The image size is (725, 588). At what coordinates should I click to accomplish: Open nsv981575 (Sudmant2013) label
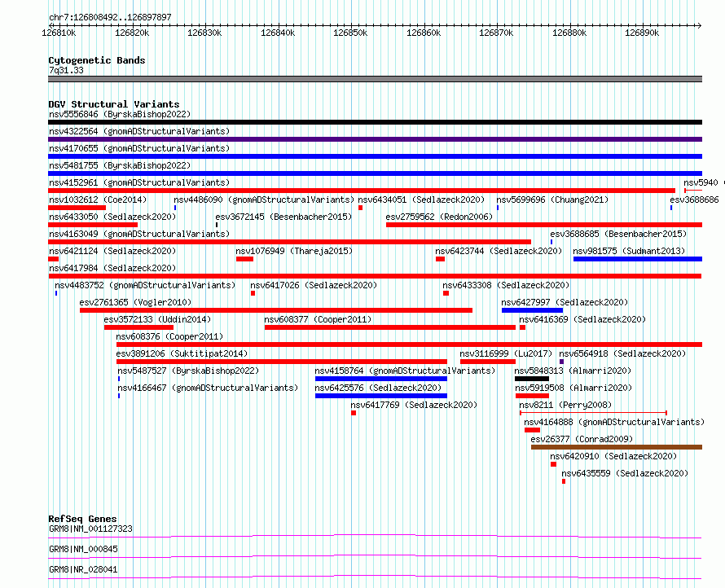point(629,251)
